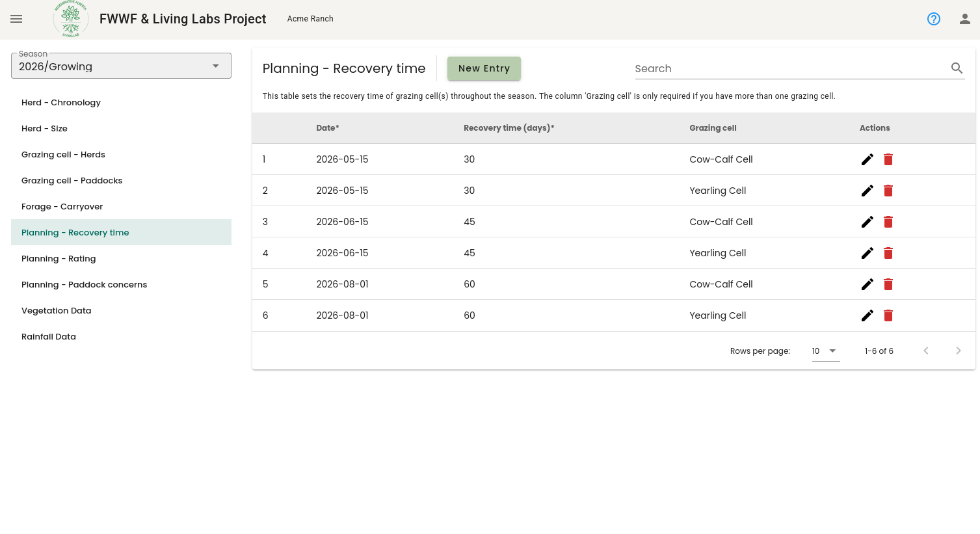The height and width of the screenshot is (534, 980).
Task: Click the search magnifier icon
Action: click(x=957, y=68)
